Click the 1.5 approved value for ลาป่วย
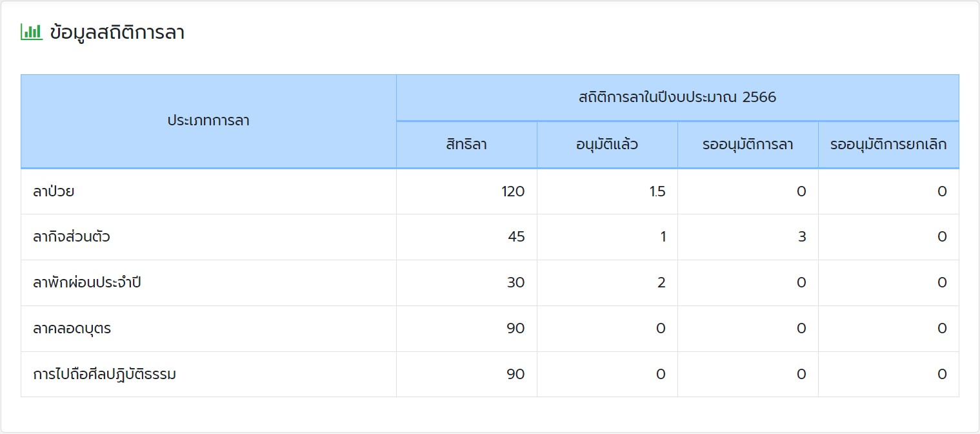This screenshot has height=434, width=980. pos(657,191)
